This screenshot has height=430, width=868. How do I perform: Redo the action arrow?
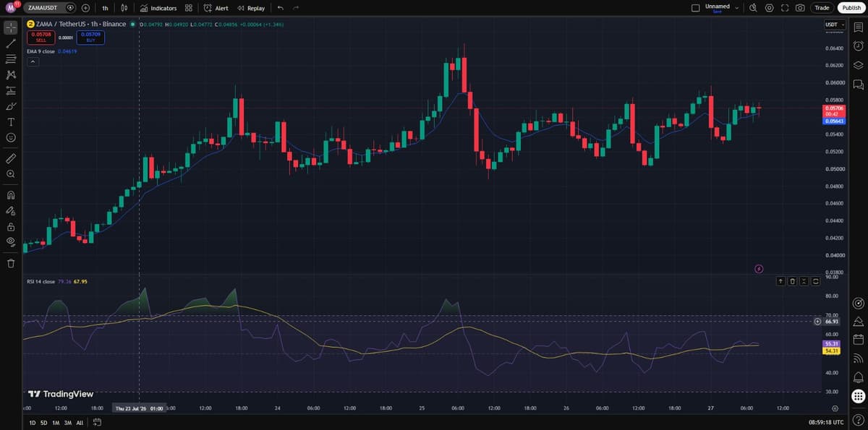(x=296, y=8)
